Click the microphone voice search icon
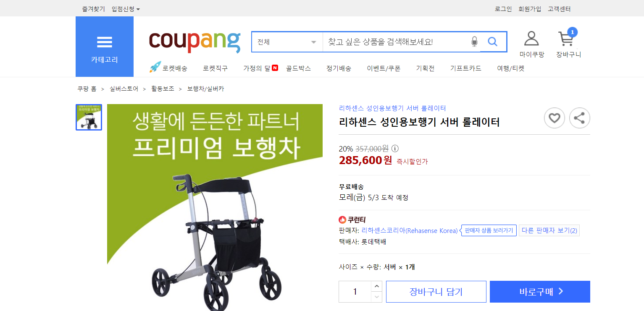The height and width of the screenshot is (311, 644). (x=474, y=42)
